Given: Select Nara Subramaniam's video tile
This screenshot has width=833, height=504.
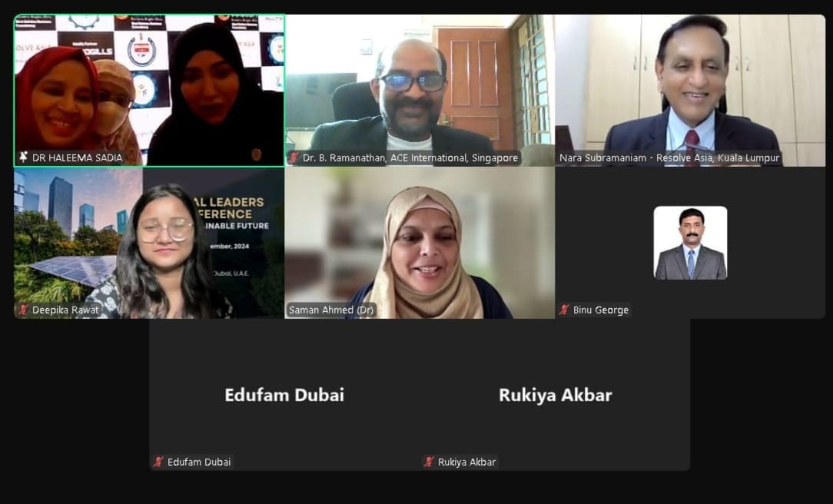Looking at the screenshot, I should 690,91.
